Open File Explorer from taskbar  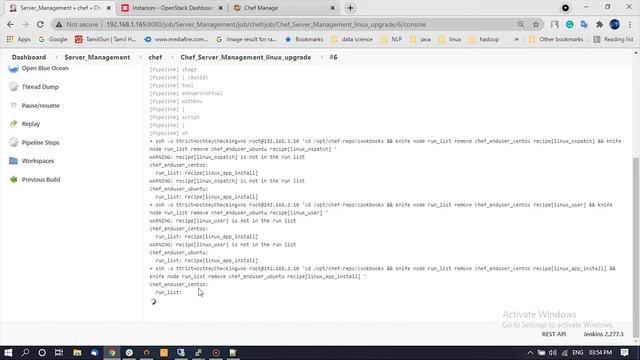tap(77, 353)
